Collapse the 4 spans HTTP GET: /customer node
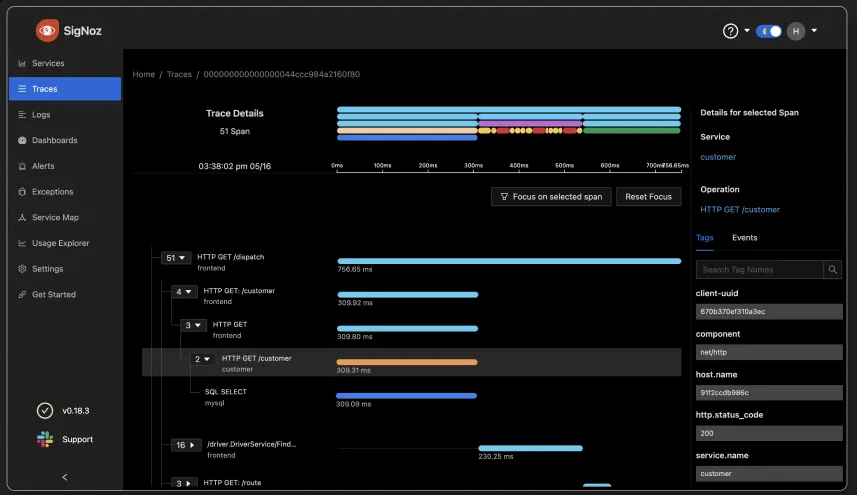857x495 pixels. 184,292
